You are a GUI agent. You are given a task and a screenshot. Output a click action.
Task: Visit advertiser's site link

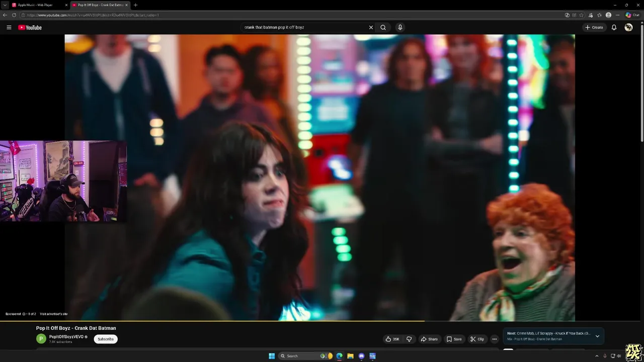(x=53, y=314)
